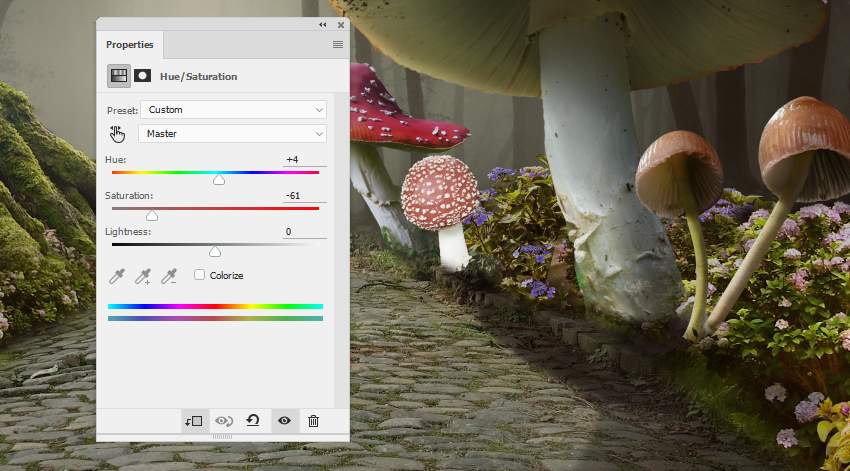The width and height of the screenshot is (850, 471).
Task: Click the Hue/Saturation adjustment icon
Action: (119, 76)
